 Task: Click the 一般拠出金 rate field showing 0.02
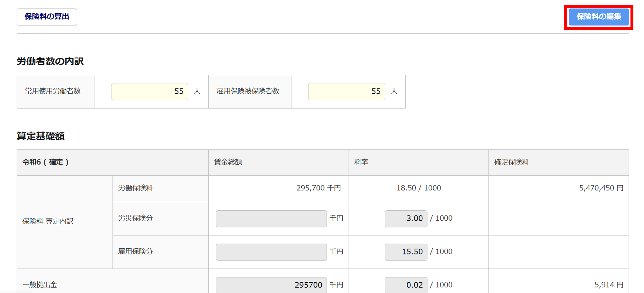pyautogui.click(x=406, y=285)
